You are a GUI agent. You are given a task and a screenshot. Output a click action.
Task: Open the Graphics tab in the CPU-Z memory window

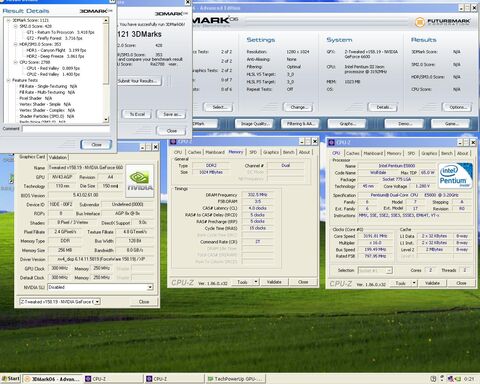[x=271, y=152]
